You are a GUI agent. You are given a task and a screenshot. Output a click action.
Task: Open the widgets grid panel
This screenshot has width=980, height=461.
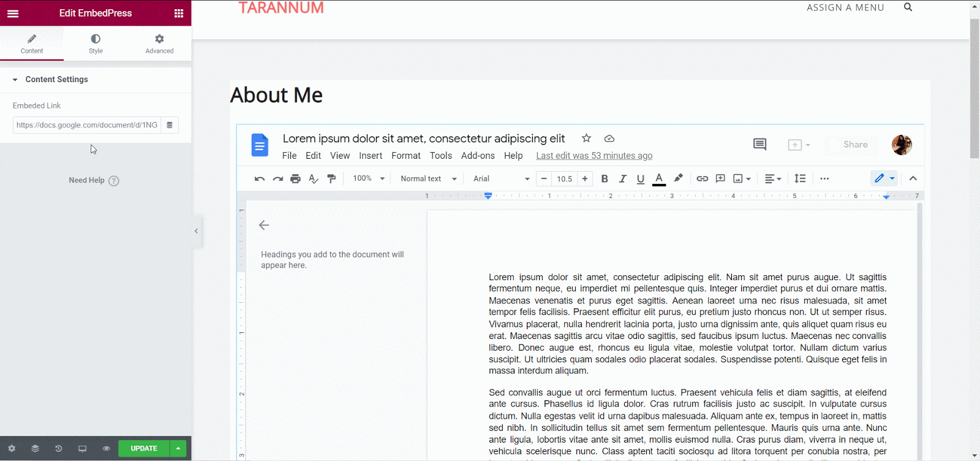coord(179,13)
